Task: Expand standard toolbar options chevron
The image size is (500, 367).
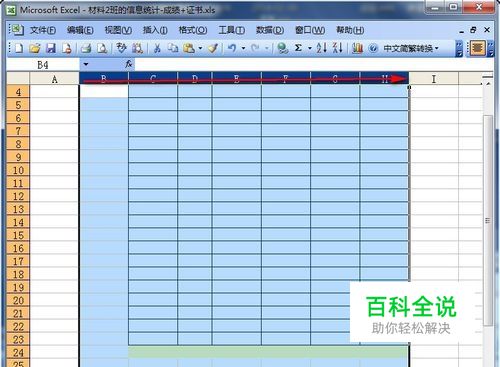Action: point(459,48)
